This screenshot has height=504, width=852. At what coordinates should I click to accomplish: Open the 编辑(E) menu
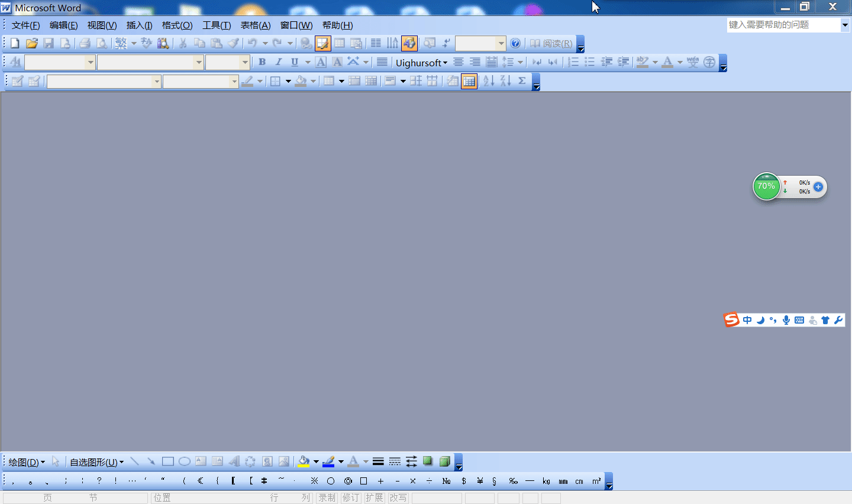[x=64, y=25]
